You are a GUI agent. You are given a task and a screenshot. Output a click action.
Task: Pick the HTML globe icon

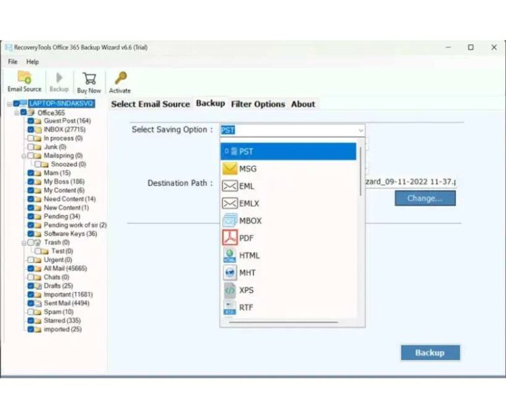(230, 255)
